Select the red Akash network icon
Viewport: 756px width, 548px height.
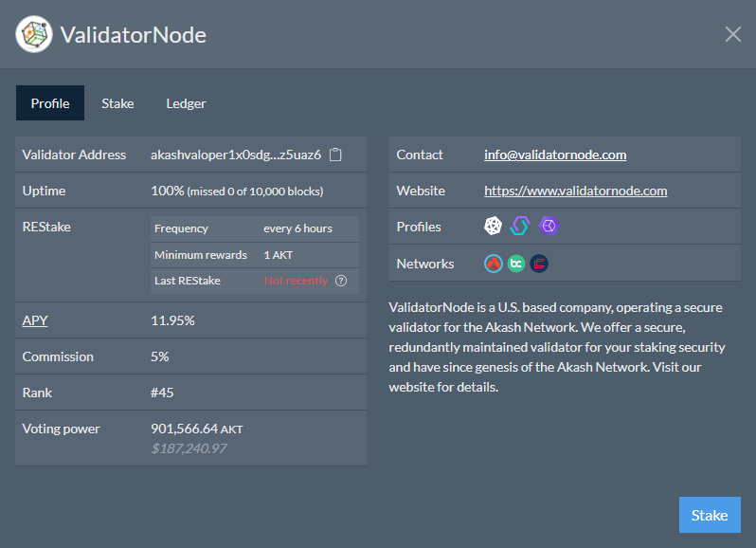coord(494,264)
